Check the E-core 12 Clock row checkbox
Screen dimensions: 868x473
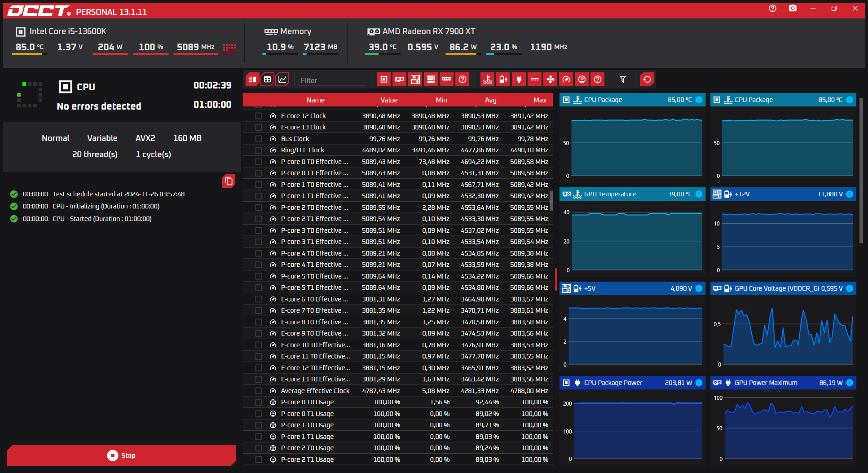click(x=259, y=116)
